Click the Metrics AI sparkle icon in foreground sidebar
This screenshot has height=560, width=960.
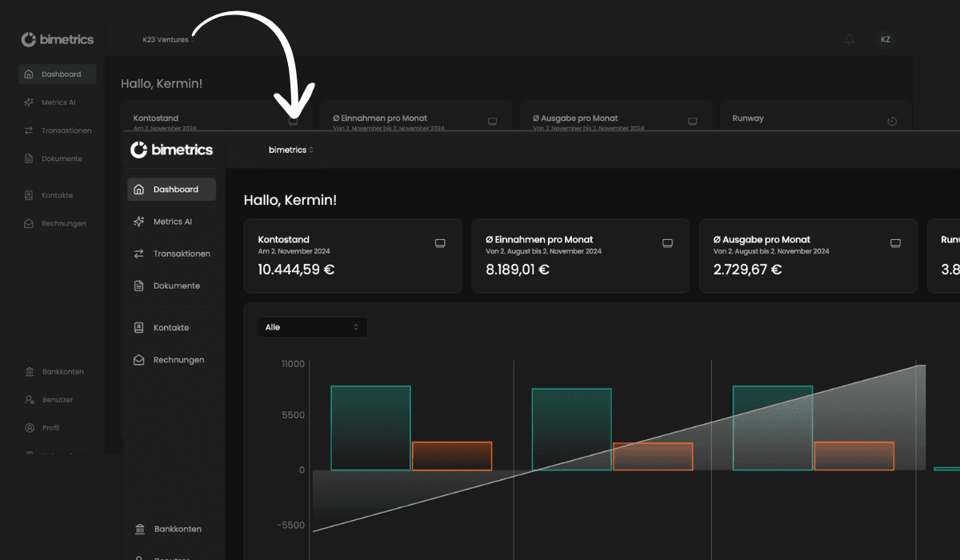pos(139,222)
